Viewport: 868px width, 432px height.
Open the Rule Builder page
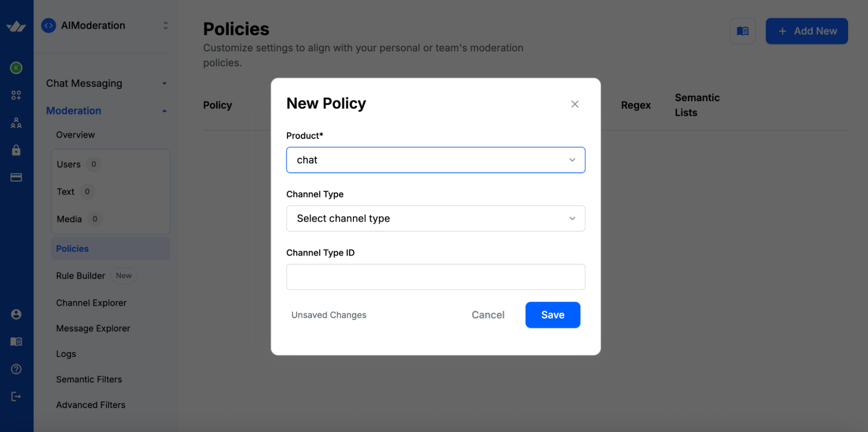point(80,275)
